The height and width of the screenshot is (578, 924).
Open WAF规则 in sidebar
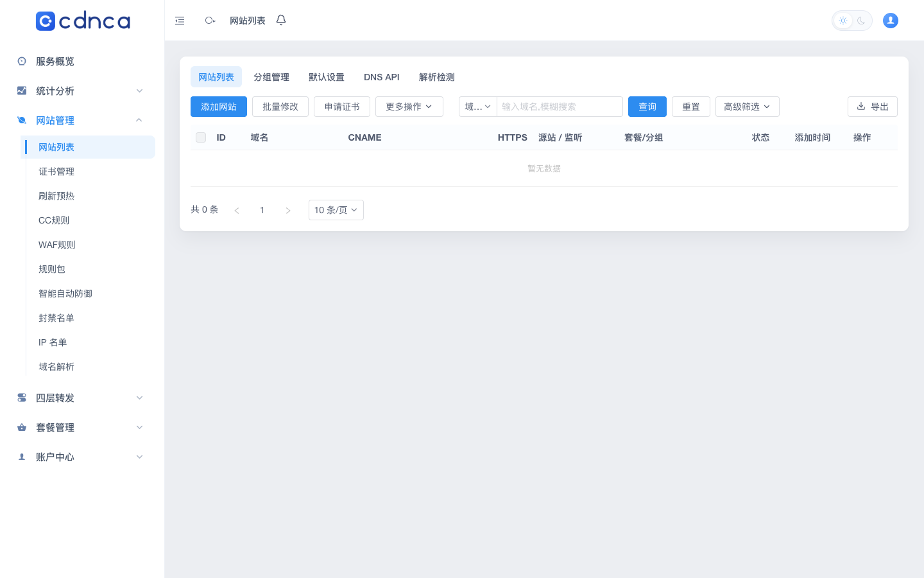(88, 245)
